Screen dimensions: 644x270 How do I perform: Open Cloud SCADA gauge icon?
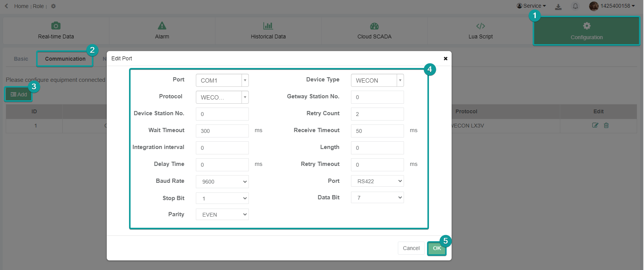click(374, 26)
